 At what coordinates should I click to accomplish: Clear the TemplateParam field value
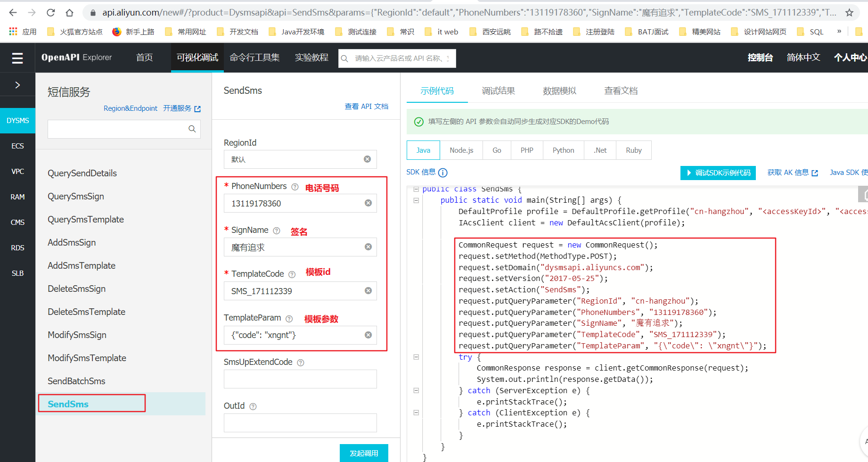368,335
